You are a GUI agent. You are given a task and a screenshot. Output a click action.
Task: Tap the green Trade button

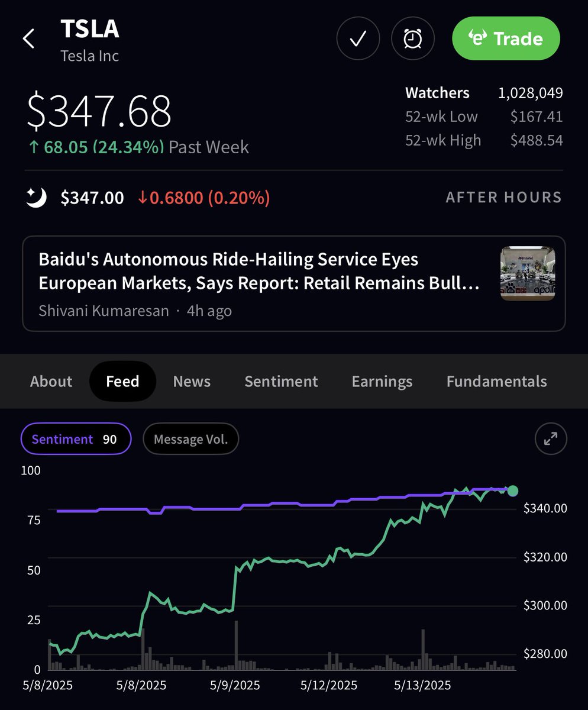[x=506, y=38]
